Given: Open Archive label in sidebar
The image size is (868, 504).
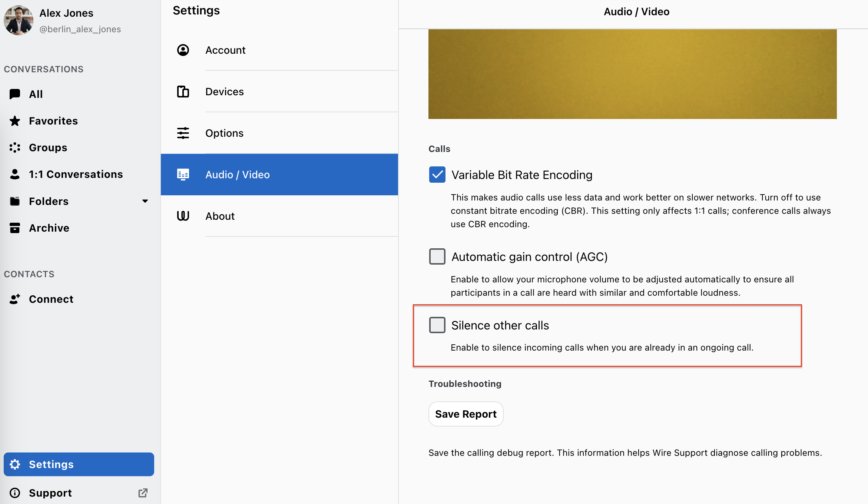Looking at the screenshot, I should pyautogui.click(x=49, y=228).
